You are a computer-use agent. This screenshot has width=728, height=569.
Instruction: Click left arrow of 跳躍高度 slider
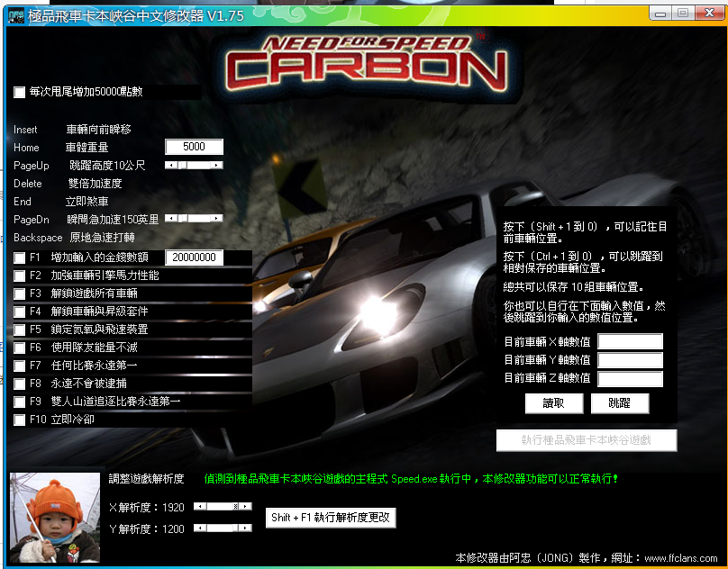point(171,166)
